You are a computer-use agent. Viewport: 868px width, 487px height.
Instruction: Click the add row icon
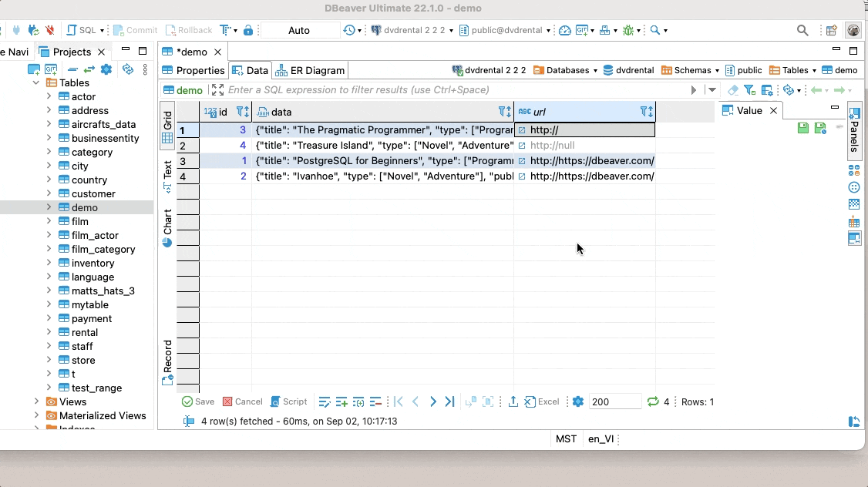(341, 401)
